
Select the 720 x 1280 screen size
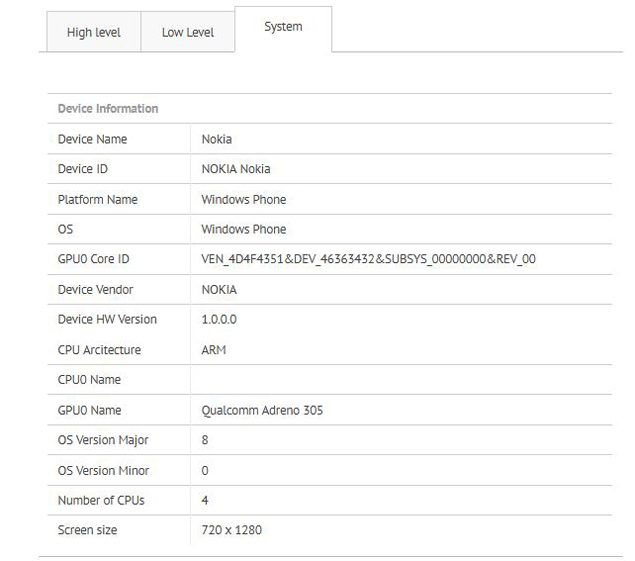[232, 530]
